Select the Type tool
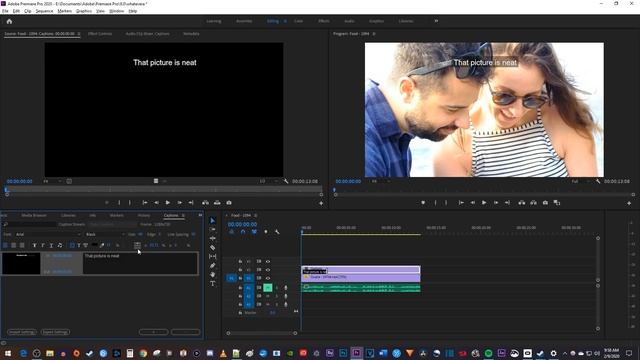Screen dimensions: 640x360 (x=213, y=283)
